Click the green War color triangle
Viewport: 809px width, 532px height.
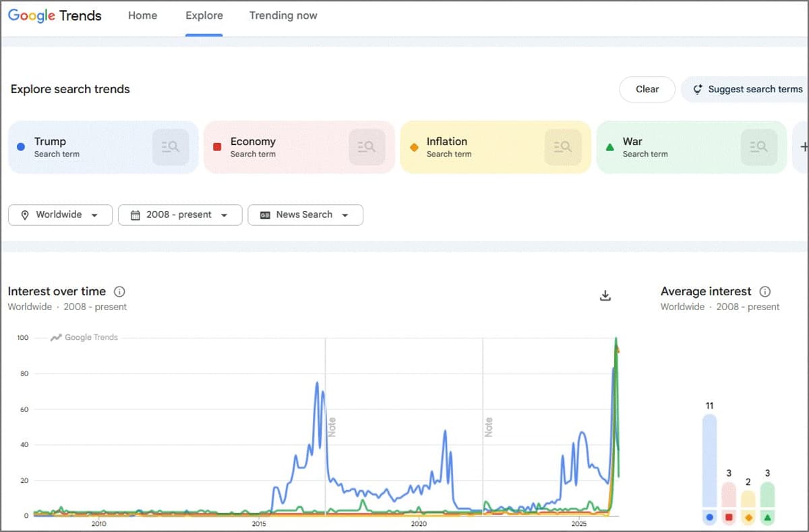click(x=609, y=146)
